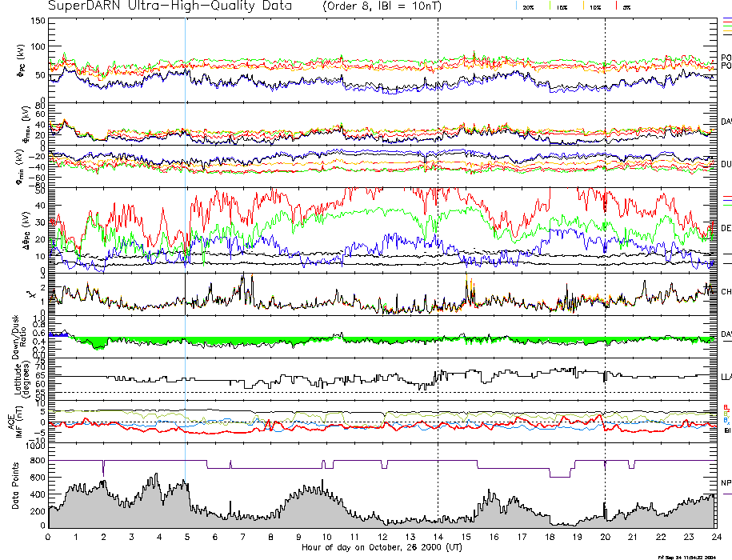This screenshot has width=732, height=560.
Task: Click the light blue 20% legend line
Action: pos(516,6)
